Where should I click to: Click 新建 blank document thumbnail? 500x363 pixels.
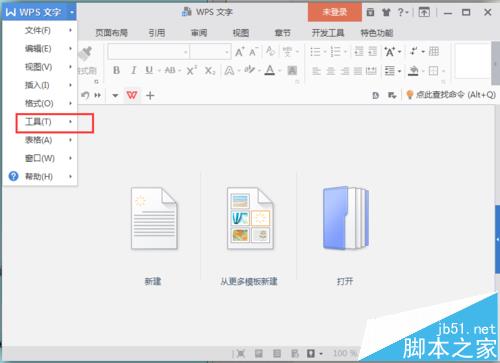(x=154, y=218)
